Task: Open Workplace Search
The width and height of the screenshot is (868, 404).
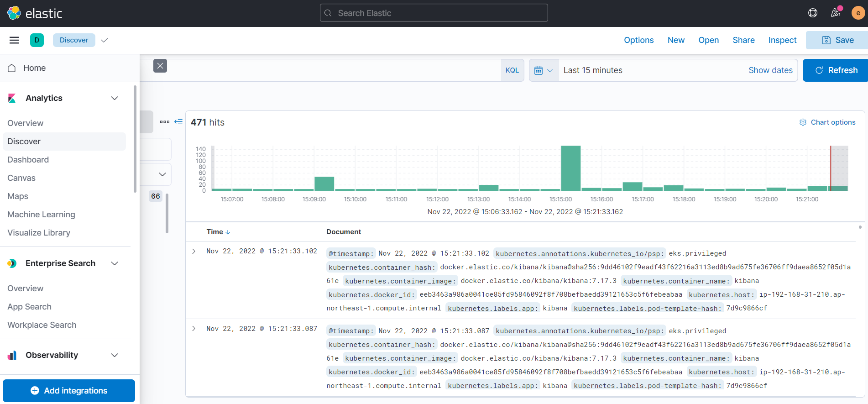Action: (42, 325)
